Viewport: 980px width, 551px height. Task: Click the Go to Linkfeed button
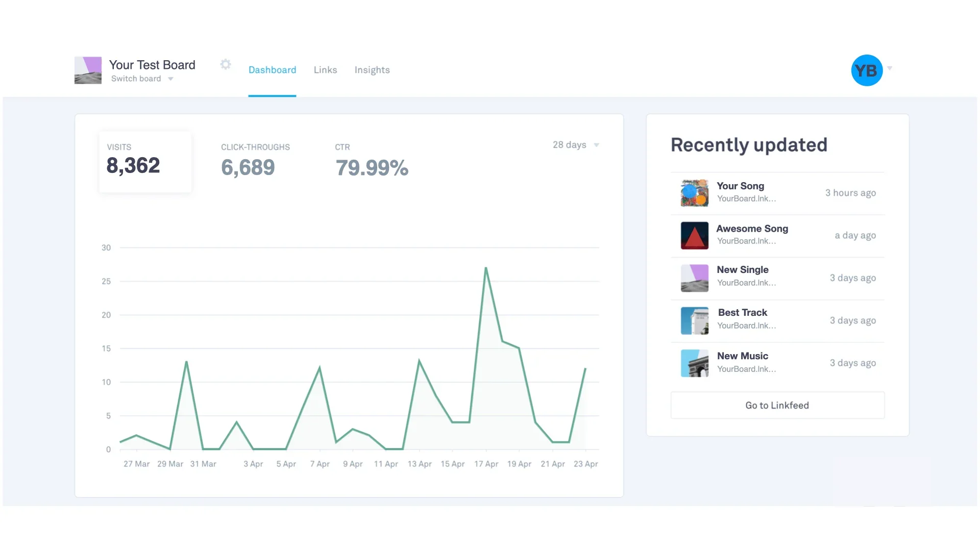(777, 405)
